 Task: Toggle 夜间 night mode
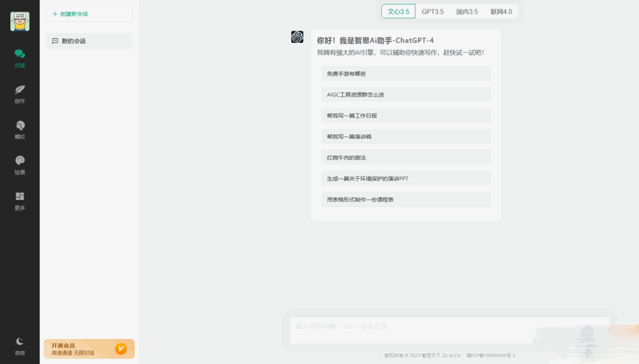pos(19,344)
